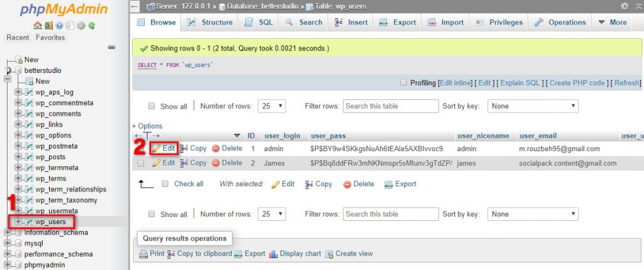Click Edit pencil for the admin row

[x=164, y=149]
